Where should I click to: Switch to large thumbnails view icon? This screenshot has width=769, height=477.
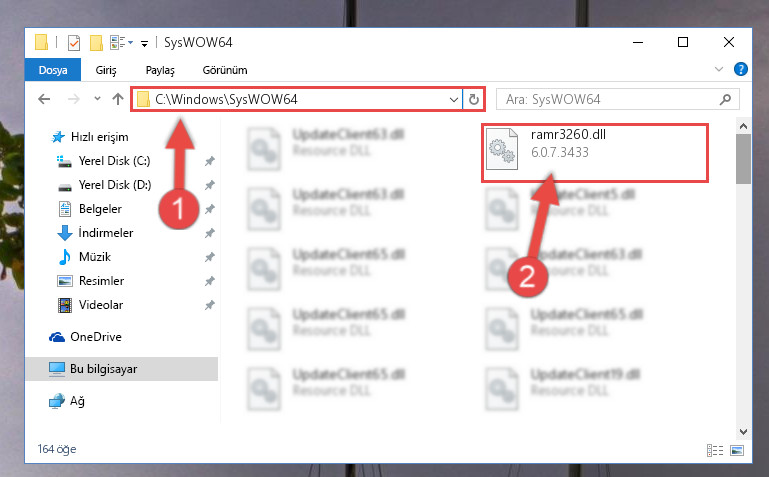737,450
